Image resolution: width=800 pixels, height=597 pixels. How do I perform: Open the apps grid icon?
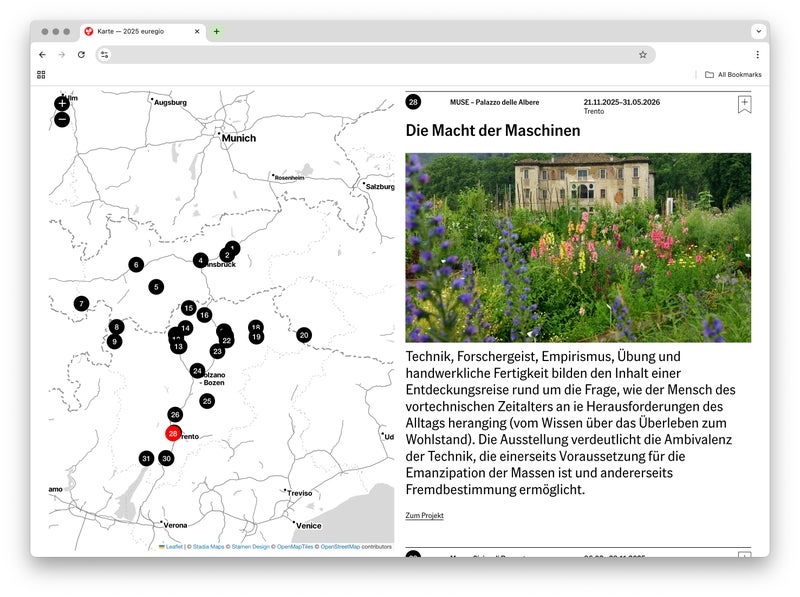point(41,74)
